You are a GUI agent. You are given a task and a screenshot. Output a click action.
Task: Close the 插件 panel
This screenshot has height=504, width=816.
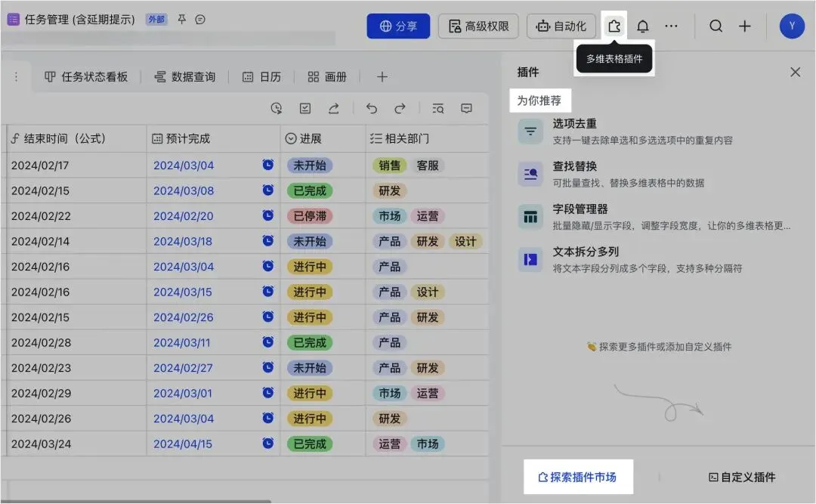[795, 72]
